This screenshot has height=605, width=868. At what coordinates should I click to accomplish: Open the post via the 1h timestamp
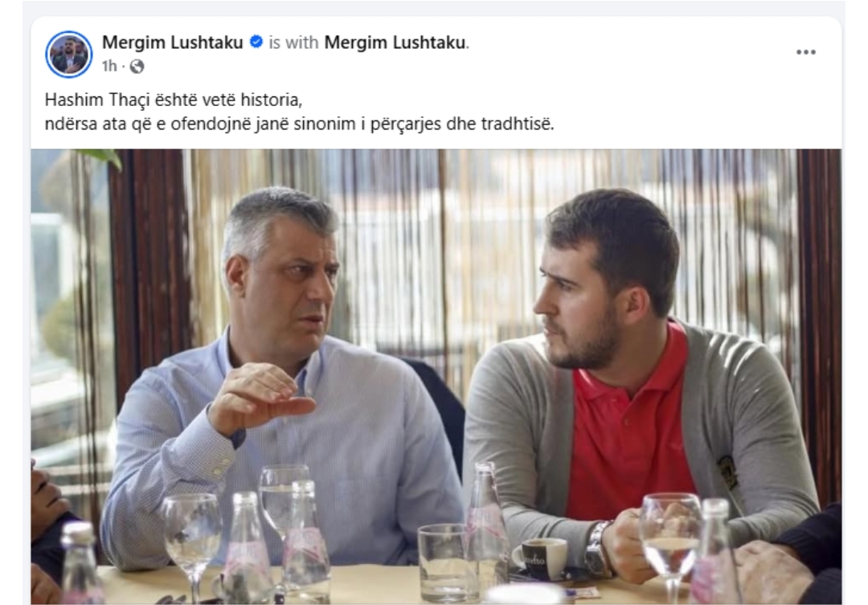pyautogui.click(x=109, y=67)
